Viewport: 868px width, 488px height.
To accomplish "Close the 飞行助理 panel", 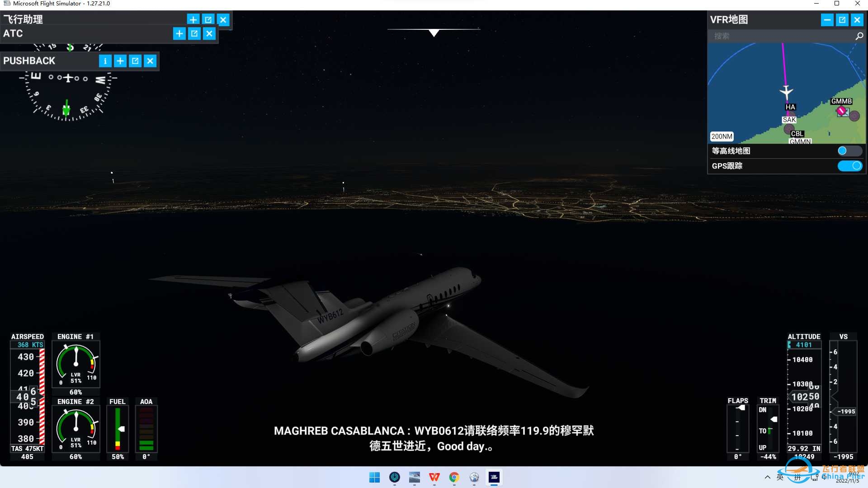I will [223, 19].
